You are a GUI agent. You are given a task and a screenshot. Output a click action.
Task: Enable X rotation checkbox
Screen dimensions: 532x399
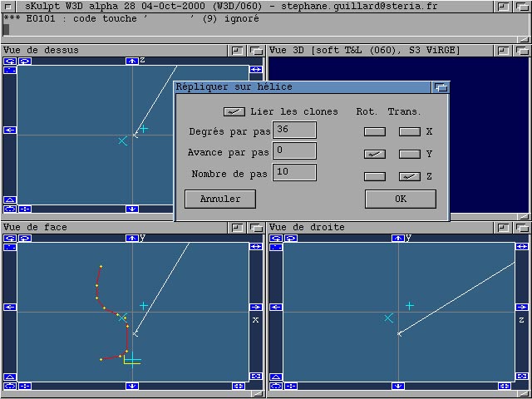375,131
